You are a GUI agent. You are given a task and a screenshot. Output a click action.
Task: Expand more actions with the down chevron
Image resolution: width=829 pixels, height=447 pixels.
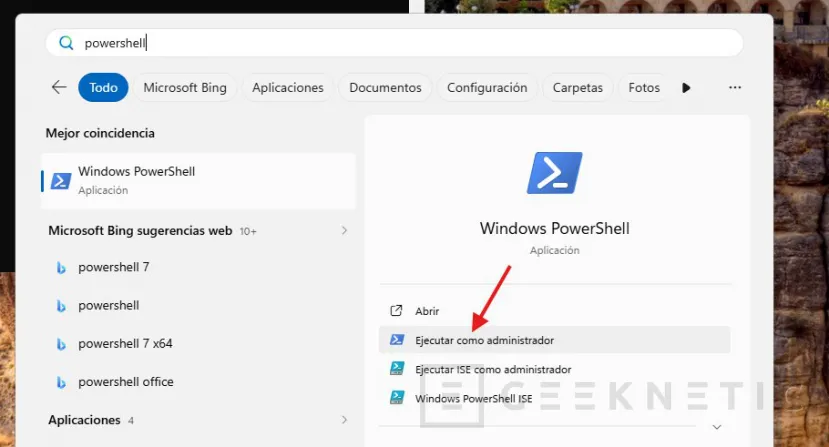tap(717, 427)
